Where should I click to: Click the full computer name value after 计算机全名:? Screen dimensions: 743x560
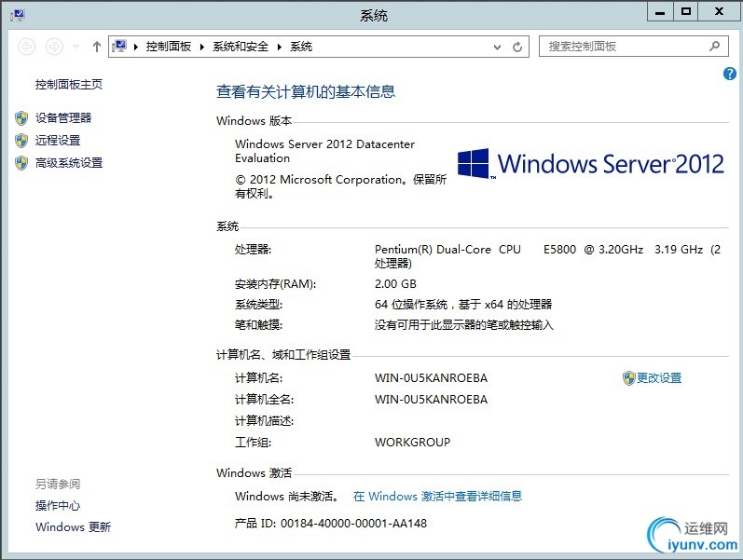[431, 400]
